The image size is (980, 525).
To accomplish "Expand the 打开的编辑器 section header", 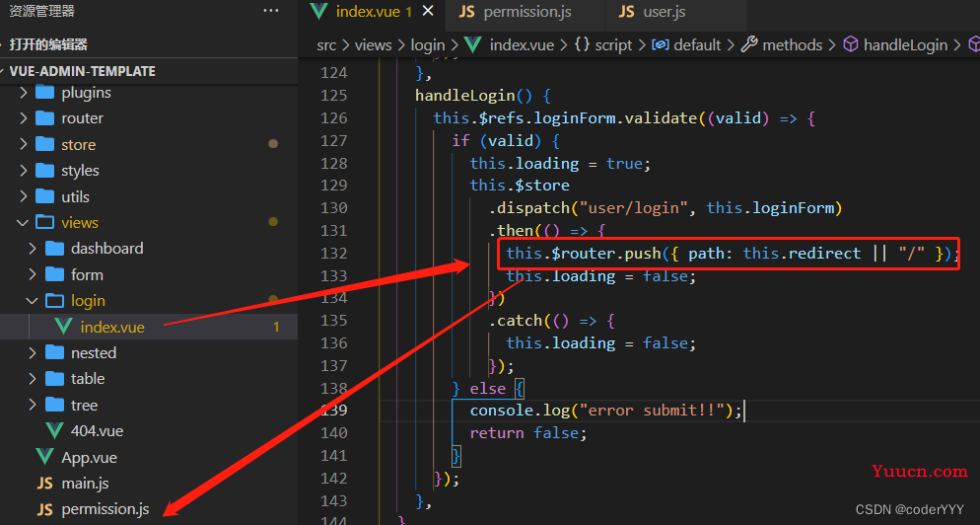I will (149, 44).
